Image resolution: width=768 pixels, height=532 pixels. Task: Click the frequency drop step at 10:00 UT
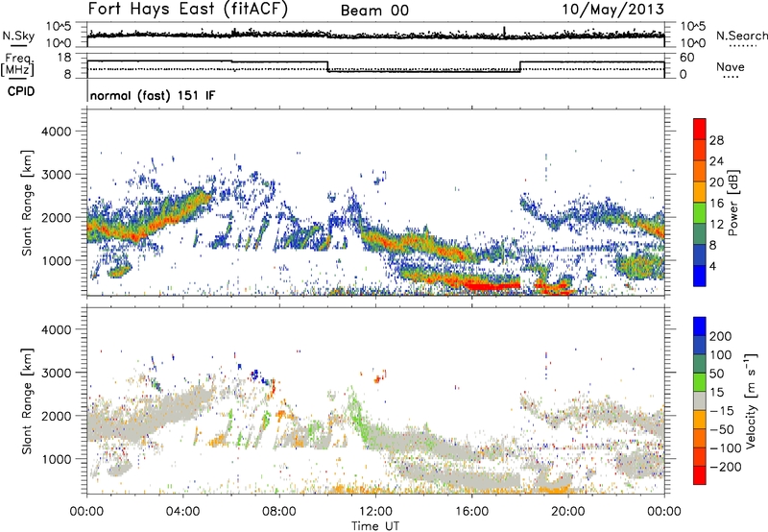point(327,66)
